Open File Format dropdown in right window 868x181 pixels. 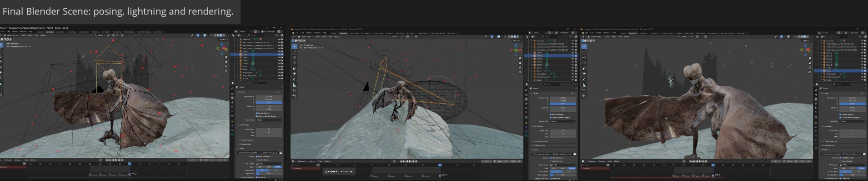(x=853, y=165)
